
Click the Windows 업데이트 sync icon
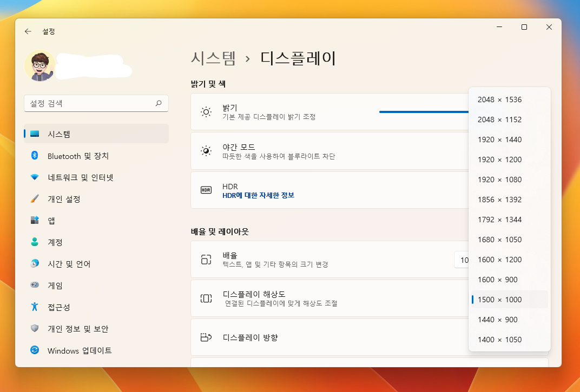tap(35, 350)
